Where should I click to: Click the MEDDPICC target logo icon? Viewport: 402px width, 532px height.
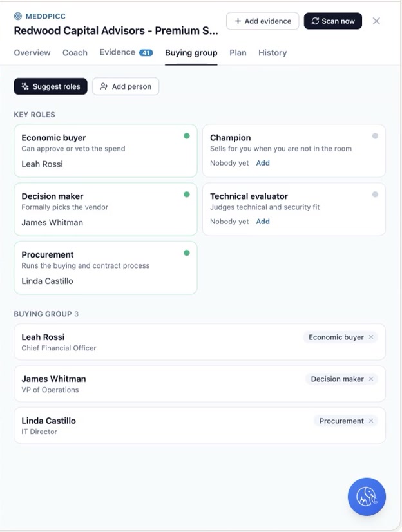pos(18,16)
